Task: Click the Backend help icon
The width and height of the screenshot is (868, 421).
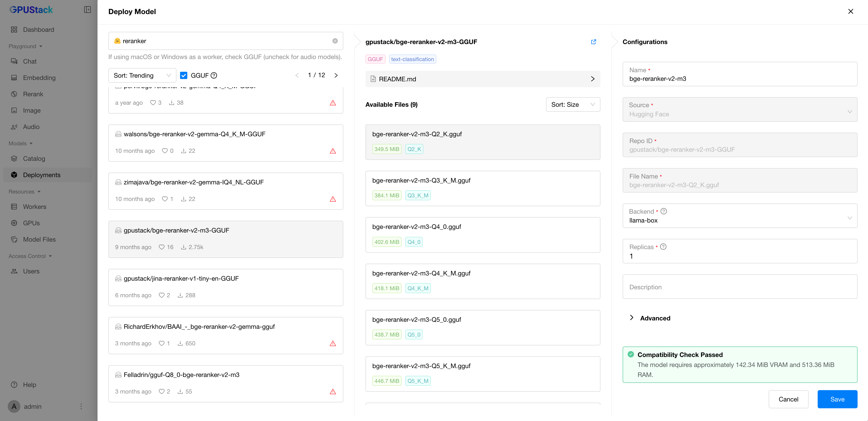Action: point(663,211)
